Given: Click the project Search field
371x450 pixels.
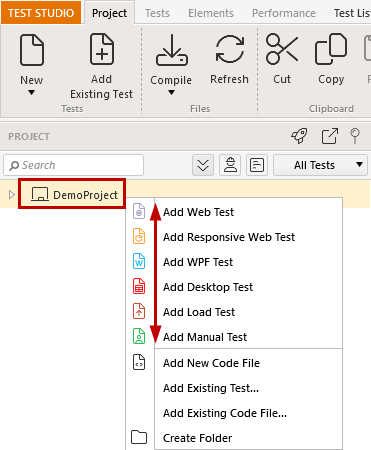Looking at the screenshot, I should (74, 165).
